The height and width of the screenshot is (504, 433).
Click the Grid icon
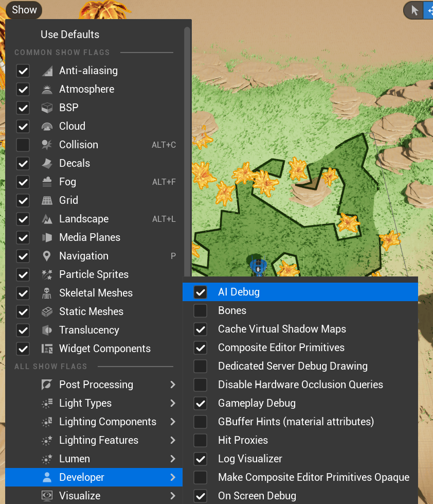[47, 201]
